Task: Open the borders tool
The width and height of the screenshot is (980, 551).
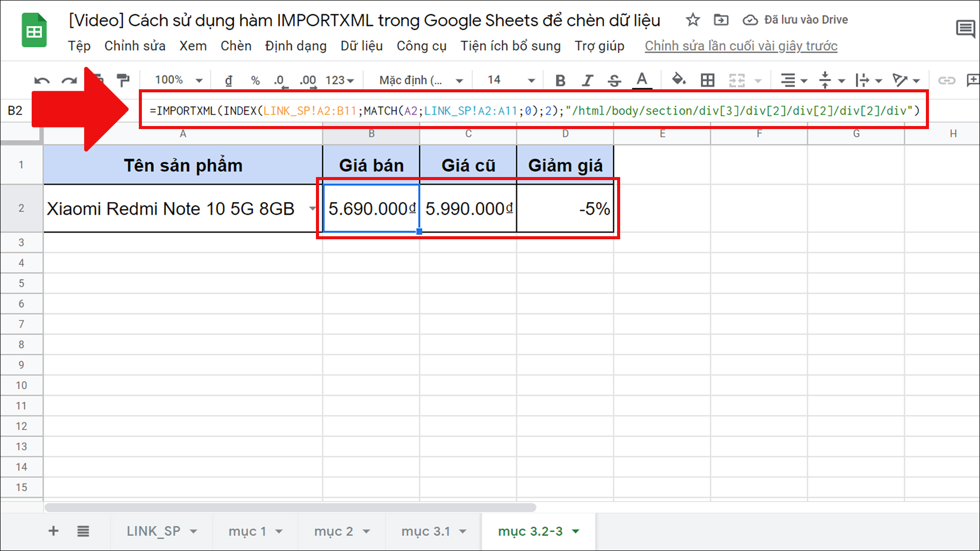Action: point(707,80)
